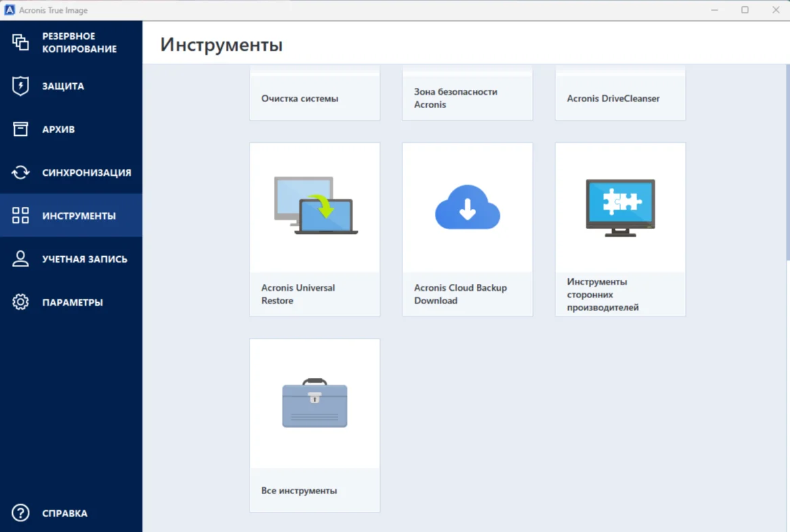Image resolution: width=790 pixels, height=532 pixels.
Task: Click the Archive box icon
Action: [x=20, y=129]
